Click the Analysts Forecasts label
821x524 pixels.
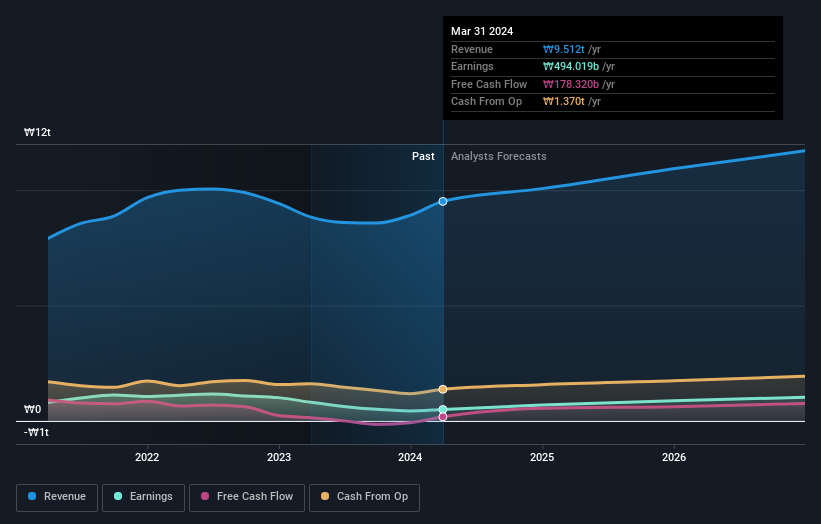tap(498, 157)
